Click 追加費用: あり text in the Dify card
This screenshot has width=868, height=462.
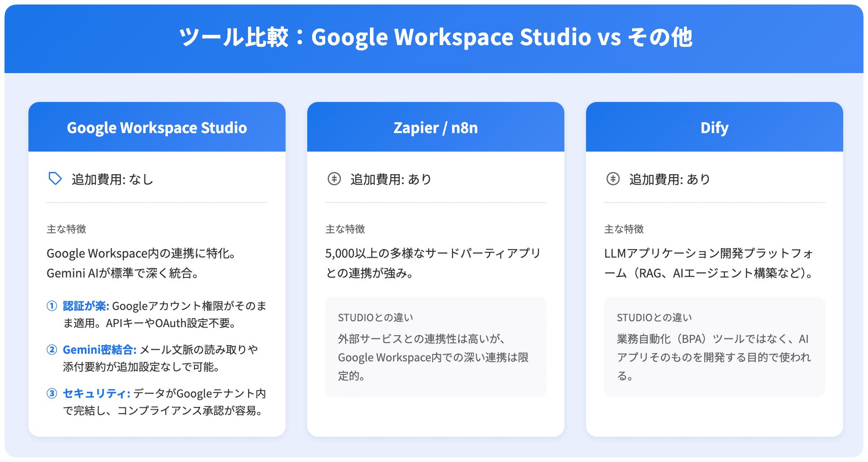669,180
